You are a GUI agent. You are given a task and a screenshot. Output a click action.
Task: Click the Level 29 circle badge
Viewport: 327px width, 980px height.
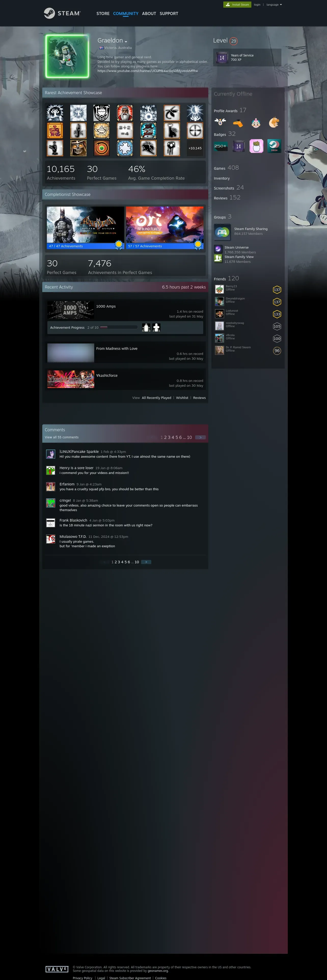233,41
